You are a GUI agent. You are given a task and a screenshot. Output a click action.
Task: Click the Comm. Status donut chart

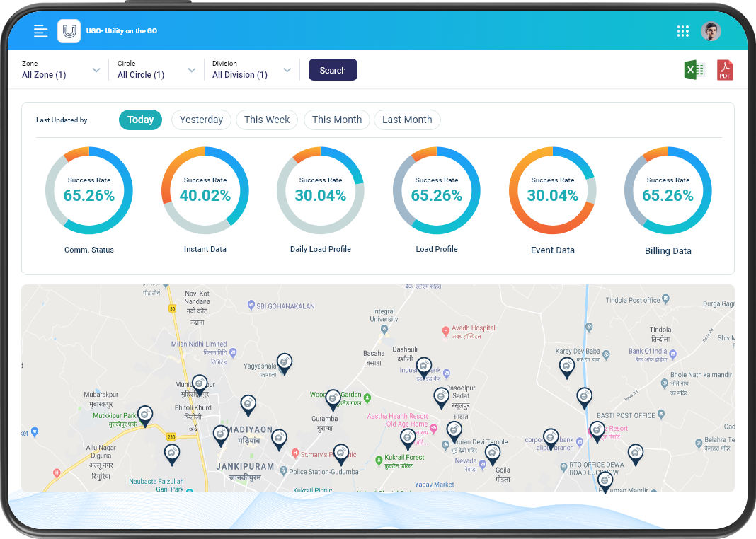click(x=89, y=191)
